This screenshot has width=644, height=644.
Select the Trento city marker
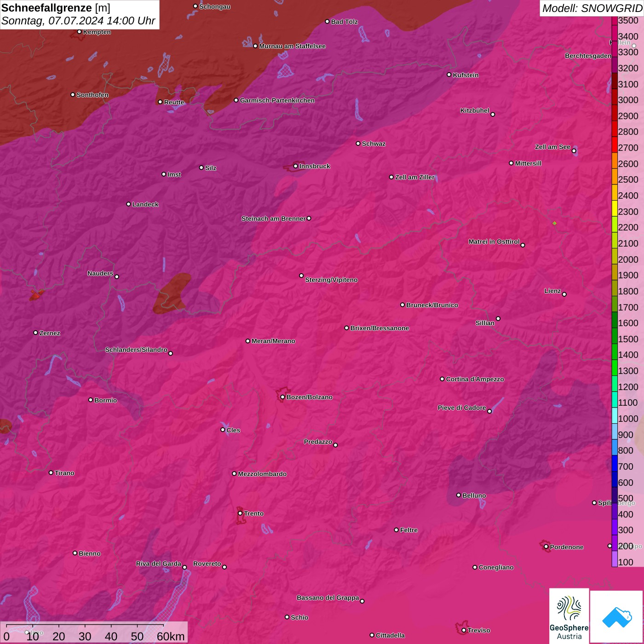tap(240, 513)
